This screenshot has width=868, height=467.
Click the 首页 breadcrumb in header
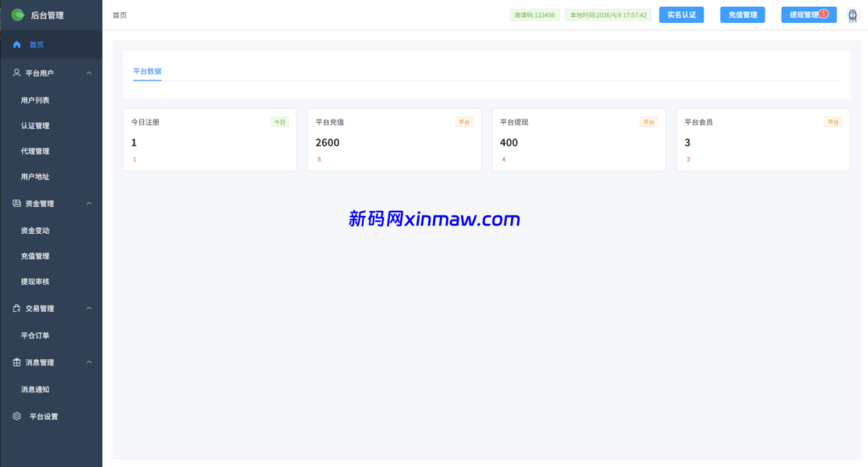[120, 15]
